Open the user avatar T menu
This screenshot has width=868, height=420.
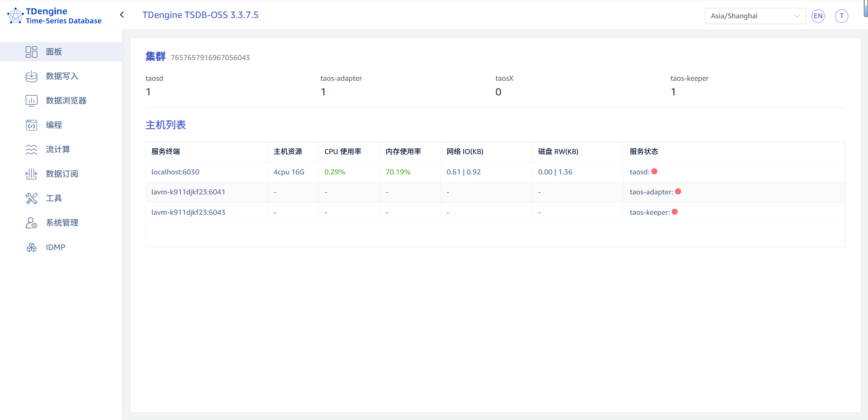pyautogui.click(x=842, y=16)
